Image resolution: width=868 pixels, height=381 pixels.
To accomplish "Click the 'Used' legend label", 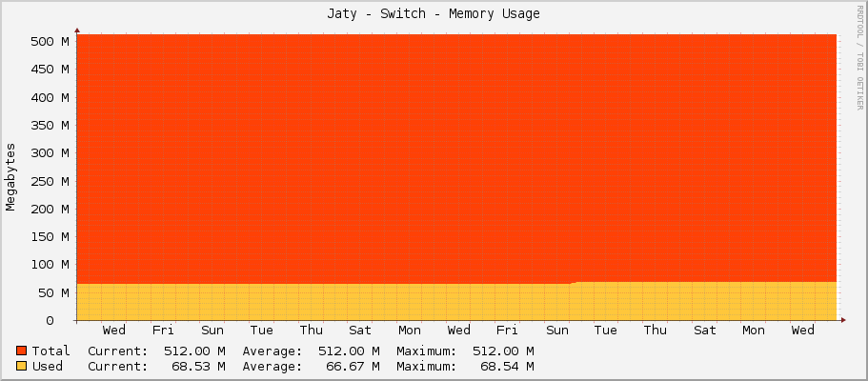I will (47, 366).
